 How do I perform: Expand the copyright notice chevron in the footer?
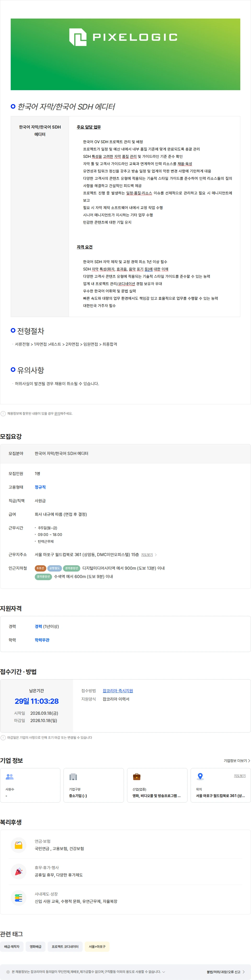click(x=164, y=972)
